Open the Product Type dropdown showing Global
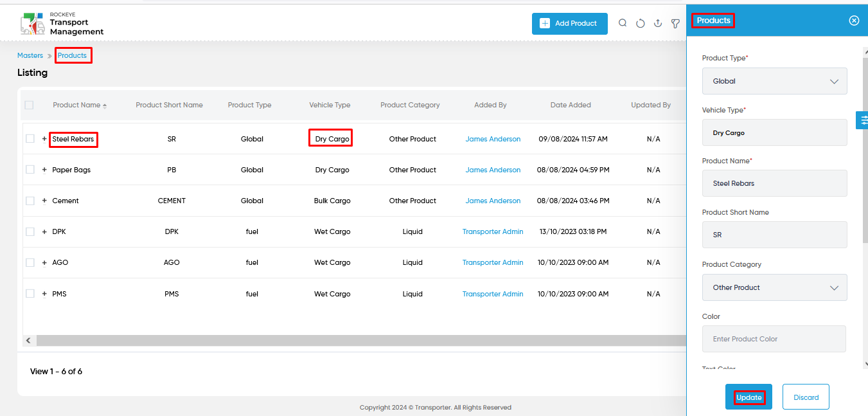 coord(775,81)
